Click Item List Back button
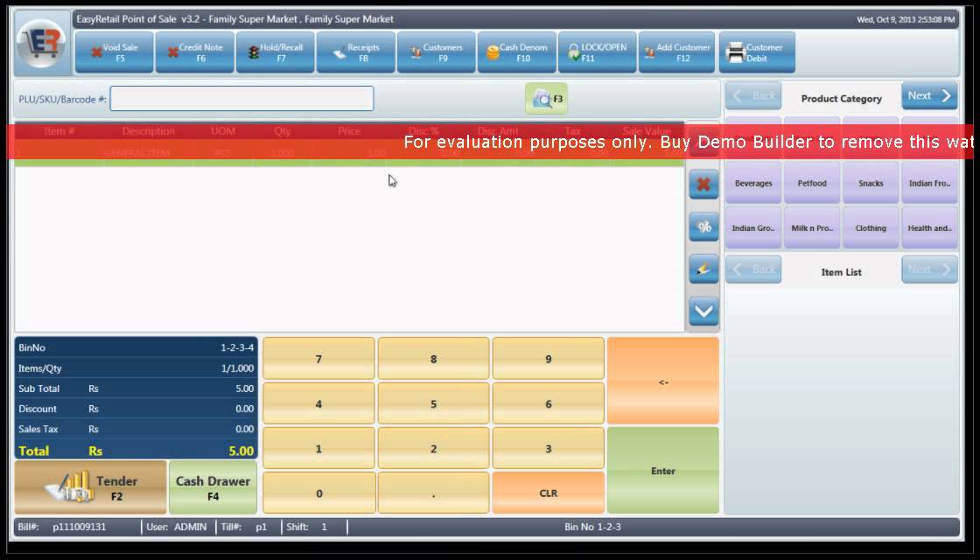Image resolution: width=980 pixels, height=560 pixels. click(x=753, y=269)
